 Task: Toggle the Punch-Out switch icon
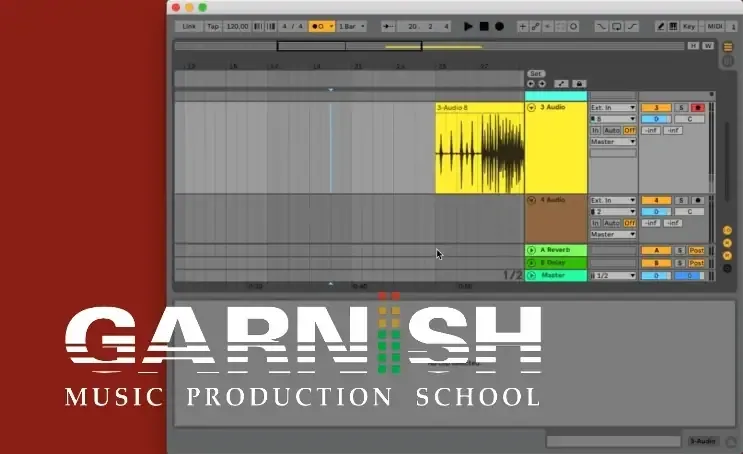click(x=633, y=27)
